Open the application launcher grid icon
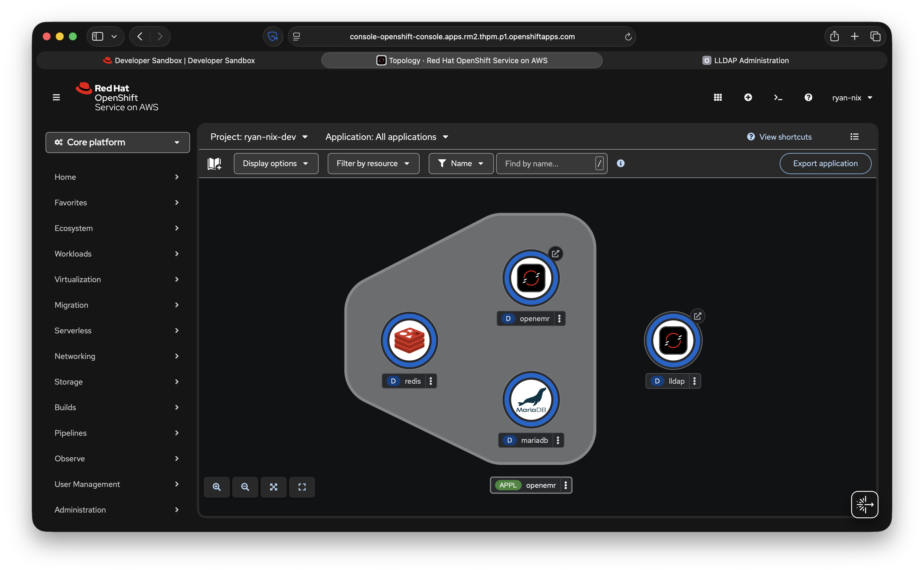The width and height of the screenshot is (924, 574). tap(717, 98)
